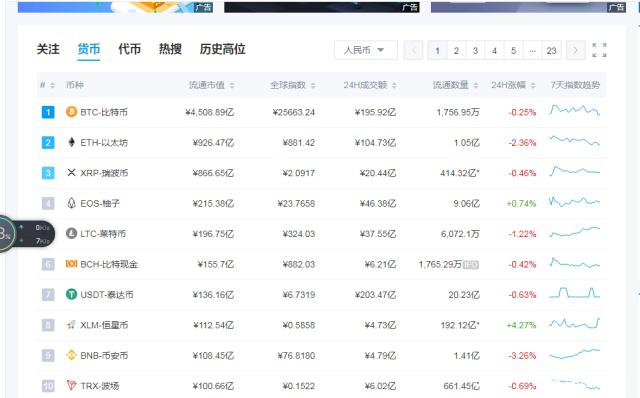This screenshot has height=398, width=640.
Task: Click BTC market cap ¥4,508.89亿
Action: pos(209,112)
